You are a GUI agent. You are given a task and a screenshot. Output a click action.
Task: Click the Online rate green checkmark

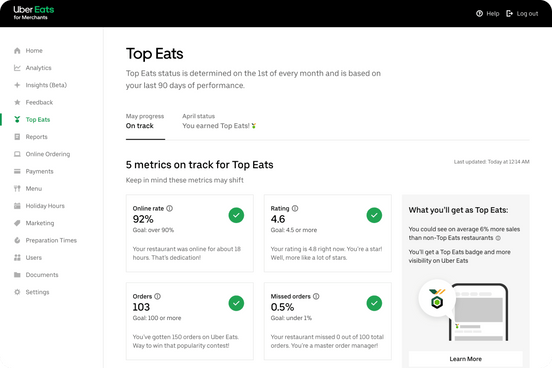click(x=236, y=215)
